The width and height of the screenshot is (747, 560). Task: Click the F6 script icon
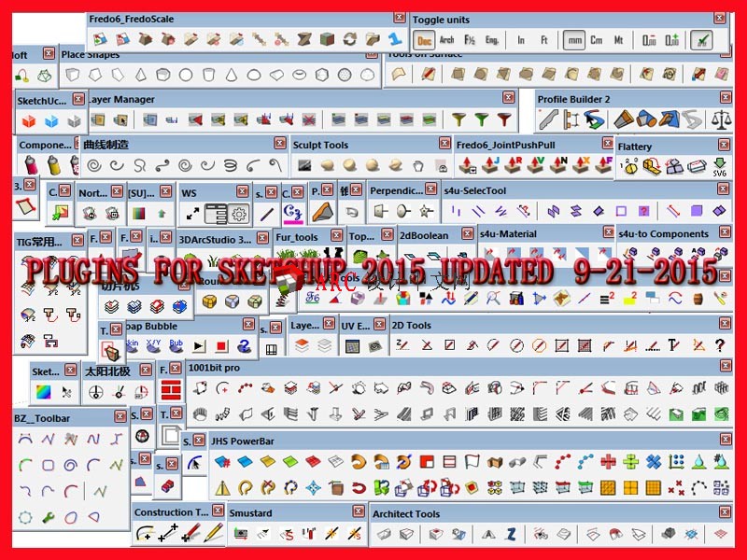(x=313, y=298)
